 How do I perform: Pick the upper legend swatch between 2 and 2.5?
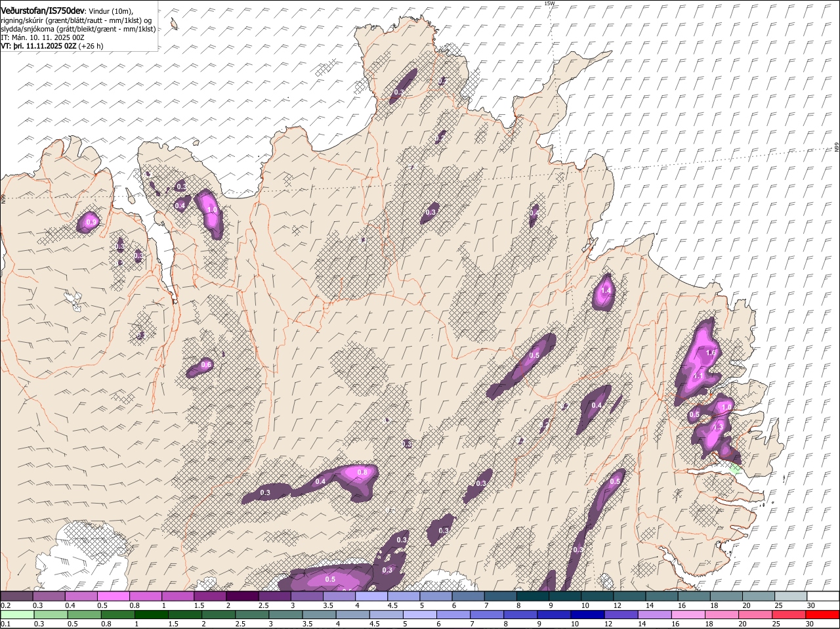[242, 596]
